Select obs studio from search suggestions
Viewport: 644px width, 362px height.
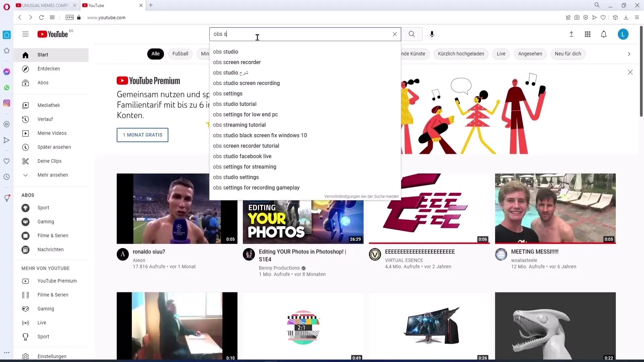pyautogui.click(x=226, y=52)
